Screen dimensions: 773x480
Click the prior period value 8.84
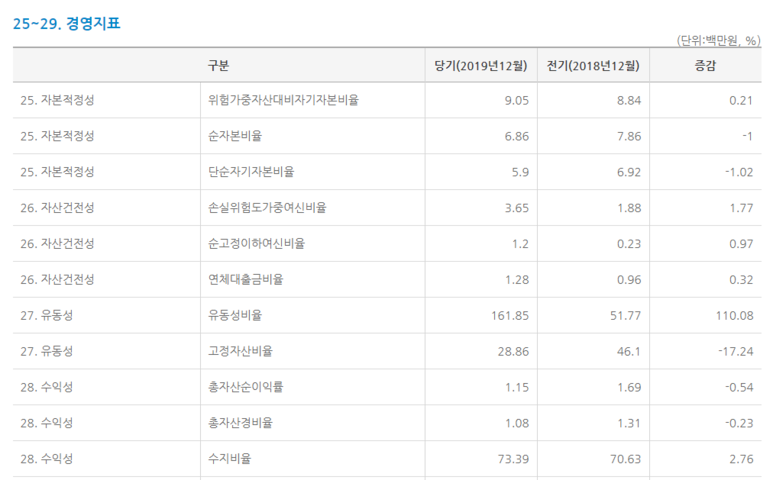tap(629, 101)
